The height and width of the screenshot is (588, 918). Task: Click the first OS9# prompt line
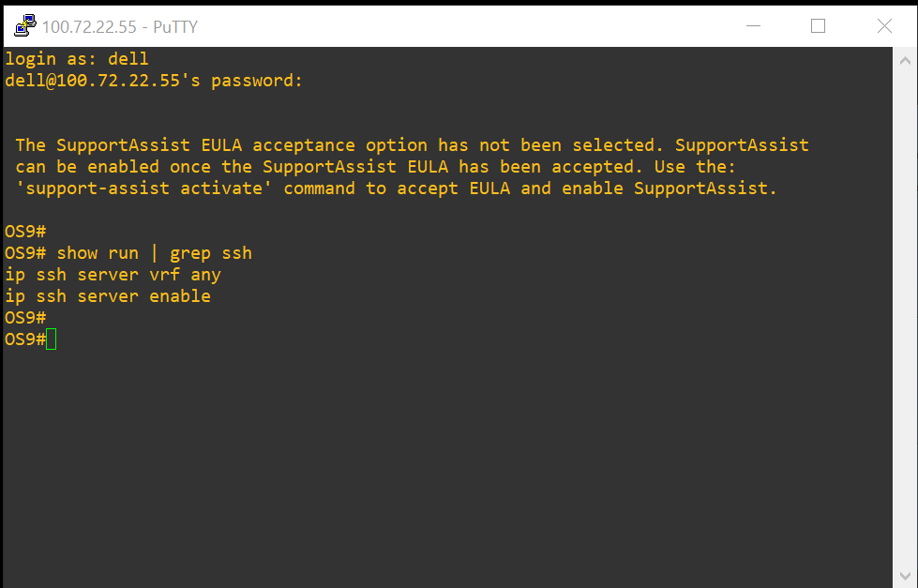click(25, 231)
